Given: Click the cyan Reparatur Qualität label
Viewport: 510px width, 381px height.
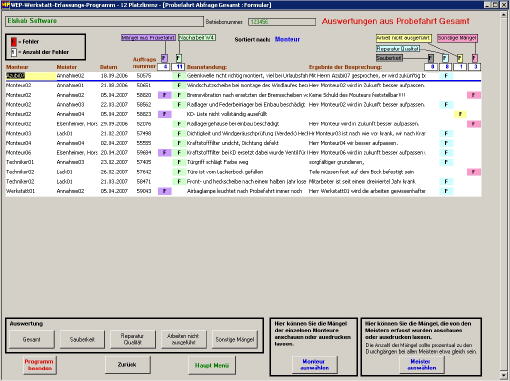Looking at the screenshot, I should 398,49.
